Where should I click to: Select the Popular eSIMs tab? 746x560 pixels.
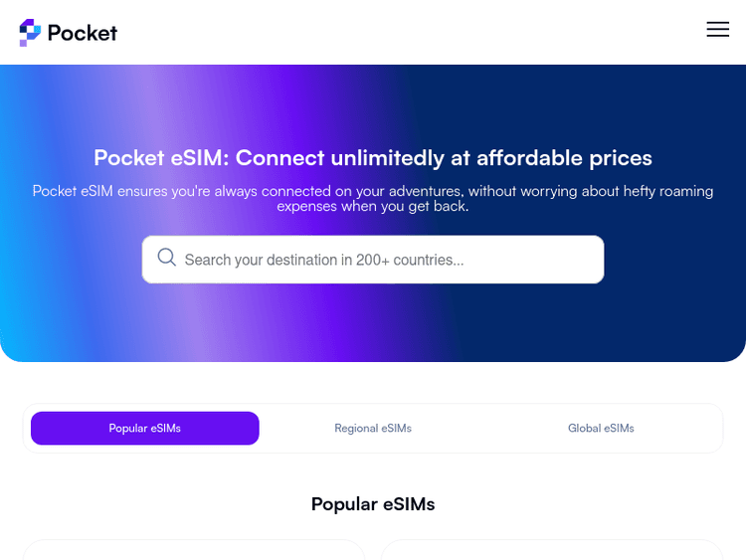(x=145, y=429)
